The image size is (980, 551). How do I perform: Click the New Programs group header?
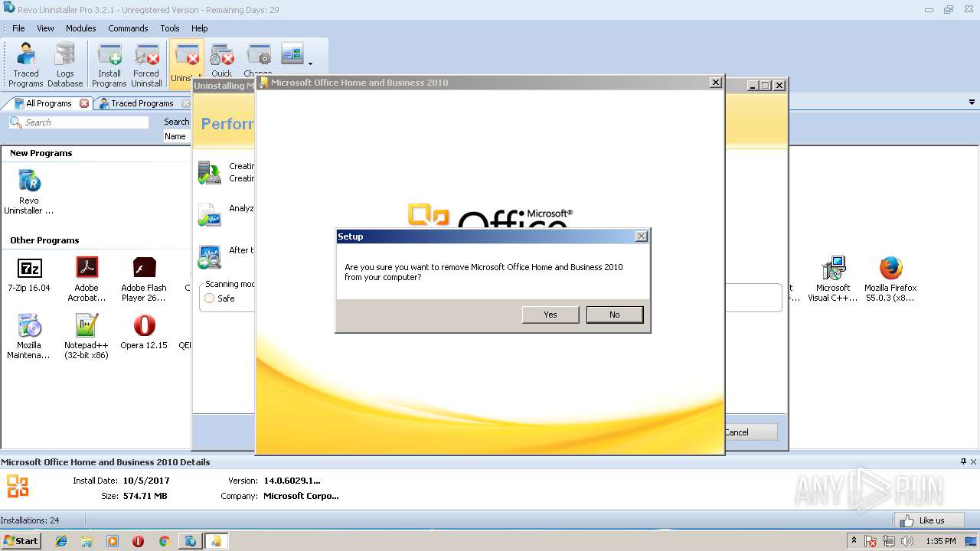[41, 153]
